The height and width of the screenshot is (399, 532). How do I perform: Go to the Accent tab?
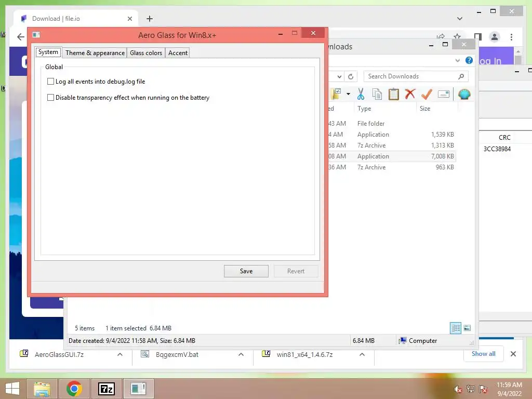click(x=178, y=53)
